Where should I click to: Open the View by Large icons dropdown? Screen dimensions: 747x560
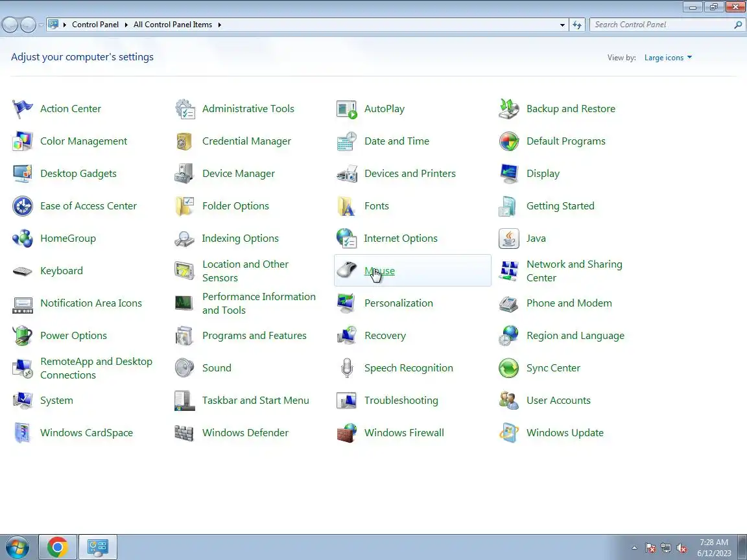(668, 58)
